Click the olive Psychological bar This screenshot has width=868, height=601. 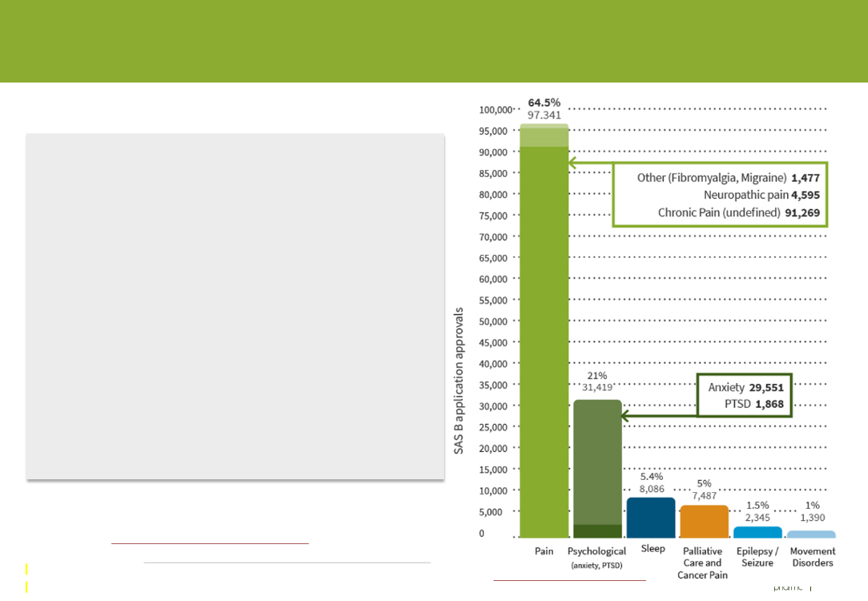point(597,469)
